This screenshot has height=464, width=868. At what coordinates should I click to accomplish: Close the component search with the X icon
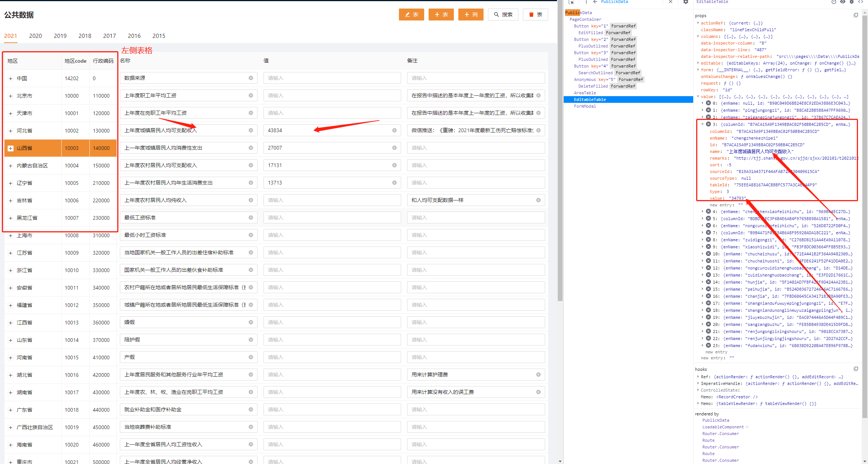pos(671,3)
